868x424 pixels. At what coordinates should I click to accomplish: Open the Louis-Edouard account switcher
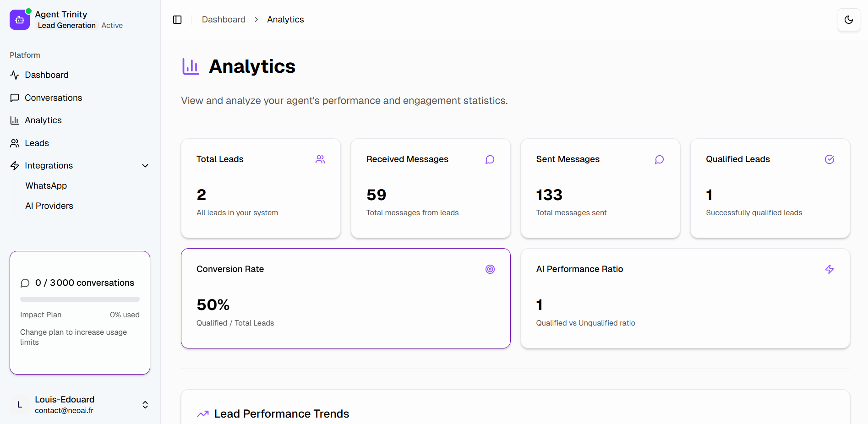click(x=145, y=405)
